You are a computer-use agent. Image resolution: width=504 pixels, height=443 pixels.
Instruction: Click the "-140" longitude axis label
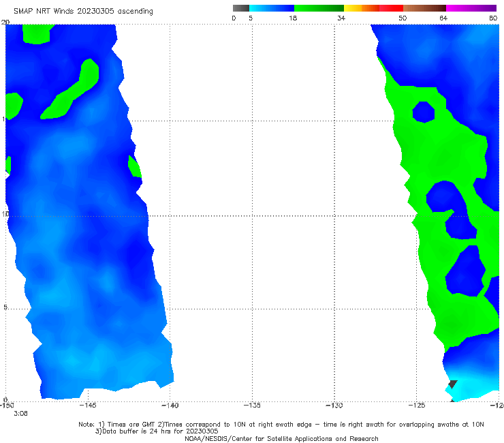(170, 406)
